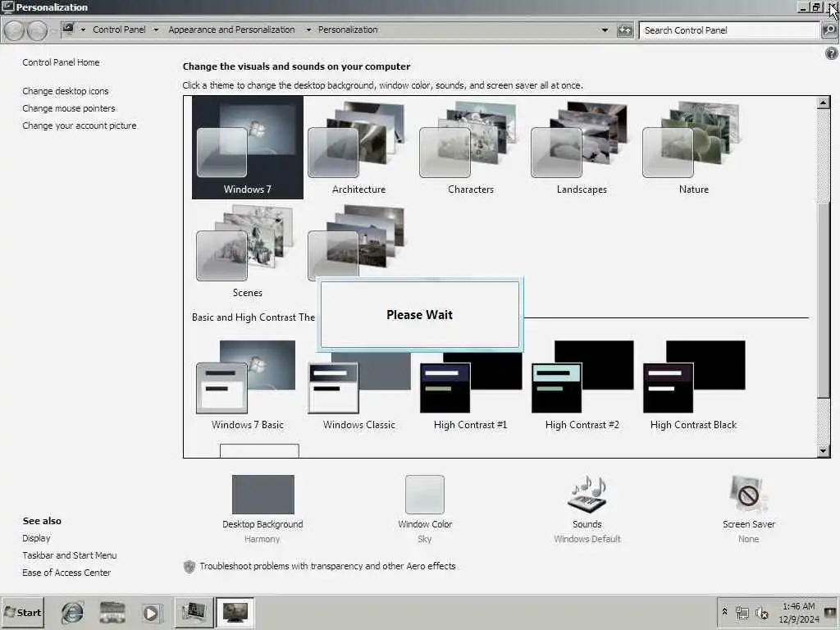Open Screen Saver settings
The height and width of the screenshot is (630, 840).
coord(748,509)
